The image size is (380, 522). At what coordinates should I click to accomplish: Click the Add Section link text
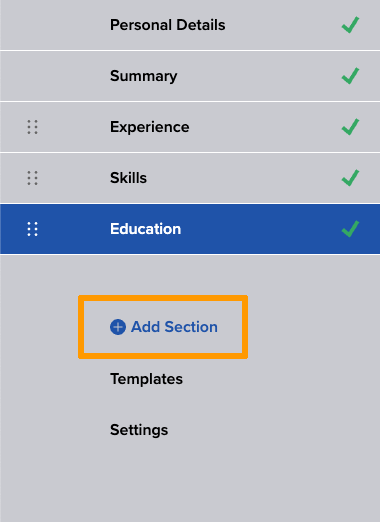(x=174, y=327)
